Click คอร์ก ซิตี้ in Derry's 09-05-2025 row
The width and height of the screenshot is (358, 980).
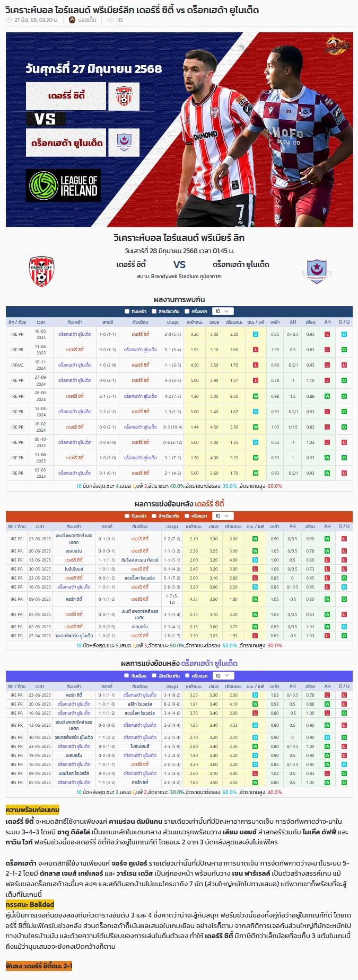point(74,599)
